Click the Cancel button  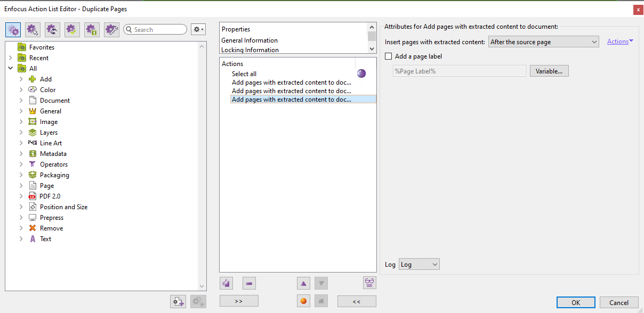[619, 302]
